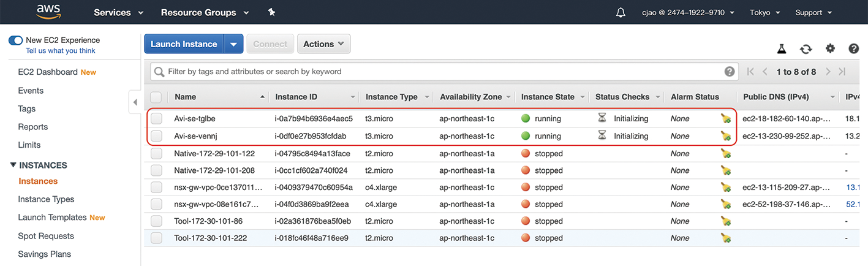Select the Avi-se-tglbe instance checkbox
Image resolution: width=868 pixels, height=266 pixels.
156,118
